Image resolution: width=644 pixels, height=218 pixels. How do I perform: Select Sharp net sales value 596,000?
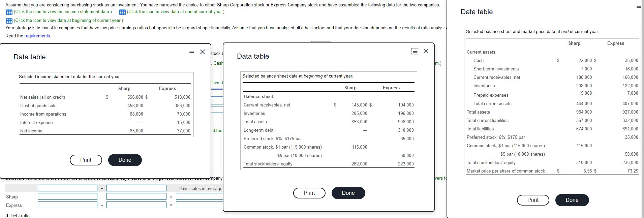(x=135, y=97)
